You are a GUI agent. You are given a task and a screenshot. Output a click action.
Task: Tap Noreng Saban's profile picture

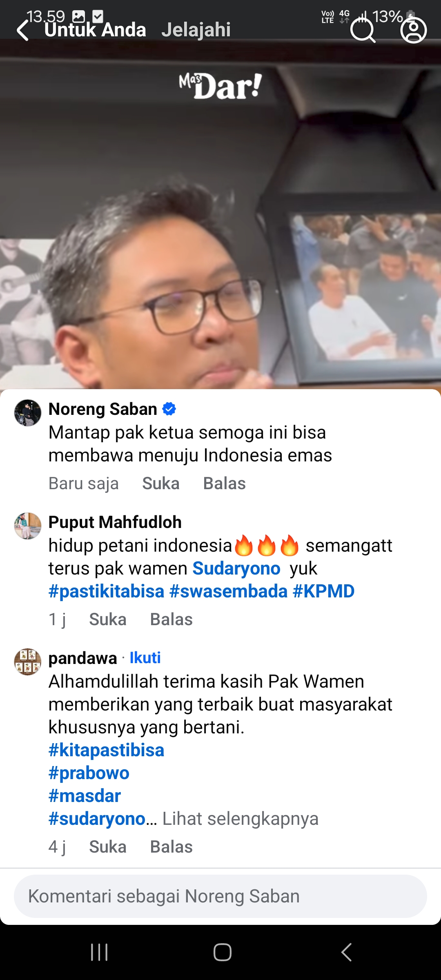point(28,413)
